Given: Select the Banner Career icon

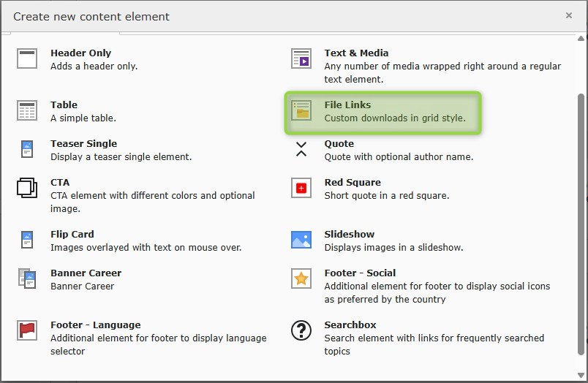Looking at the screenshot, I should [27, 278].
